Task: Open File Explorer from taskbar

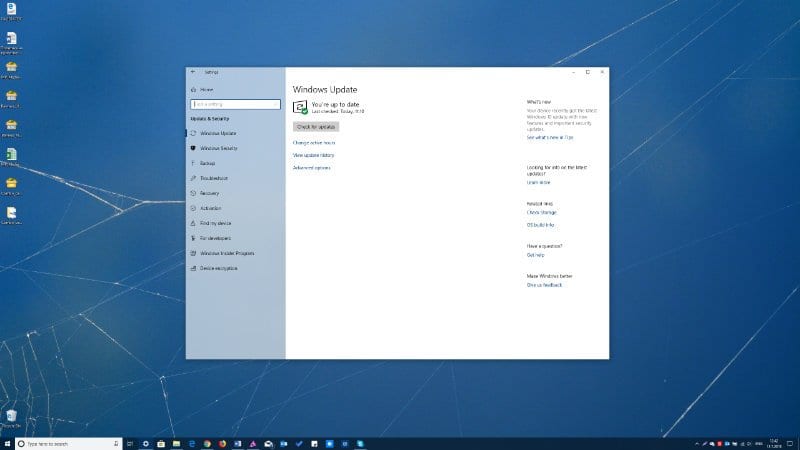Action: [176, 444]
